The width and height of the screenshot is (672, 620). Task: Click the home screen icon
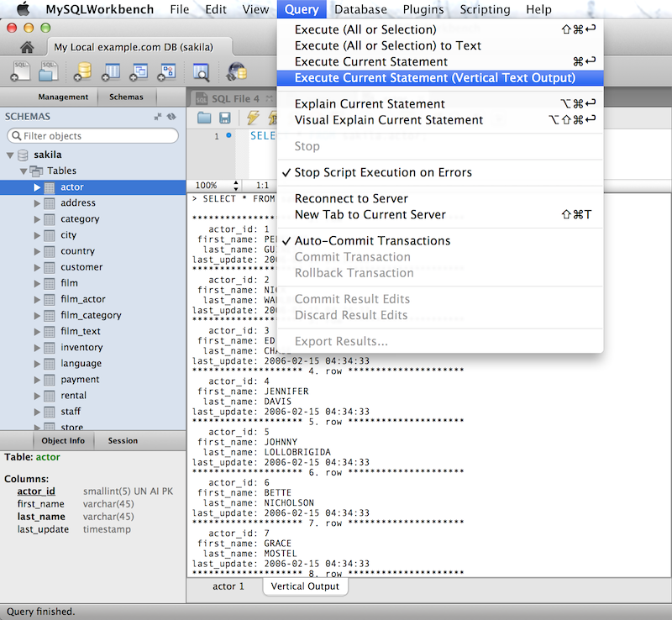[x=27, y=47]
